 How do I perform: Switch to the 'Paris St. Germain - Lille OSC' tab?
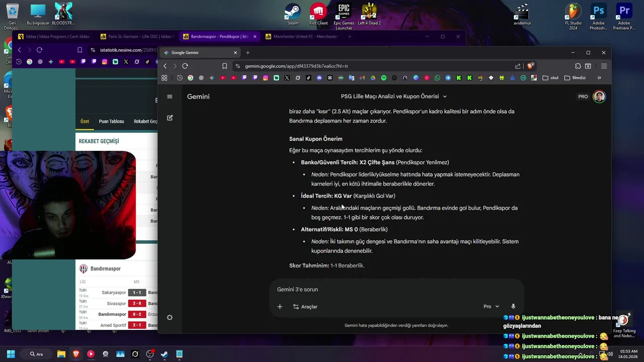pyautogui.click(x=137, y=36)
